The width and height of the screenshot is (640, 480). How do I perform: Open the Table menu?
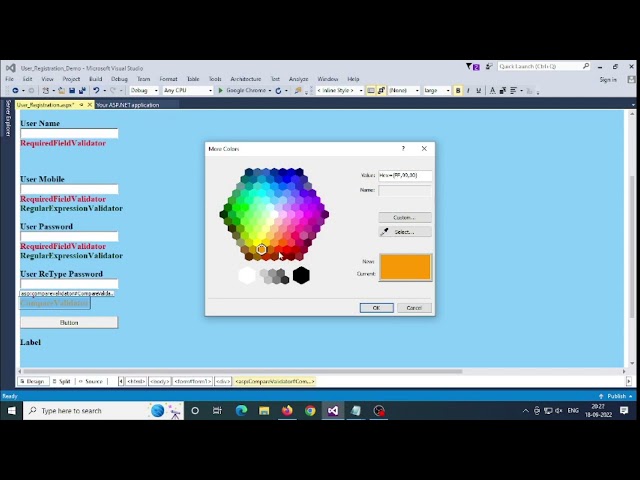[x=193, y=79]
